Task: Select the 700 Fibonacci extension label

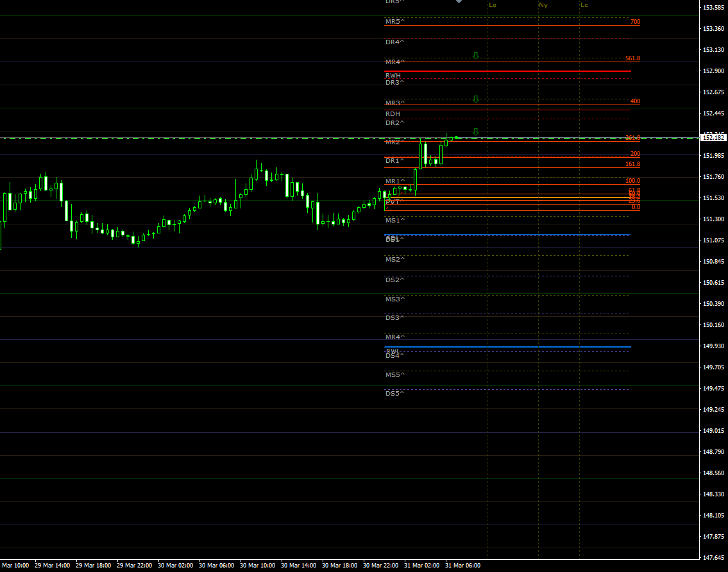Action: [635, 21]
